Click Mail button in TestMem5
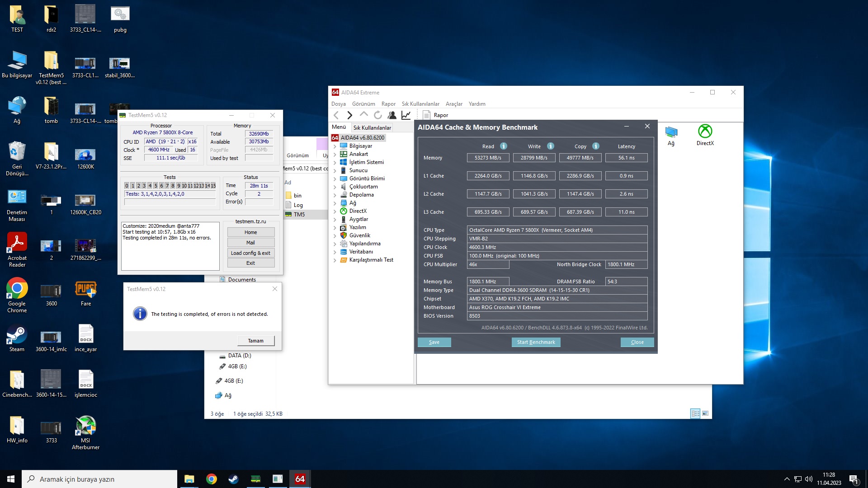This screenshot has height=488, width=868. [x=250, y=243]
